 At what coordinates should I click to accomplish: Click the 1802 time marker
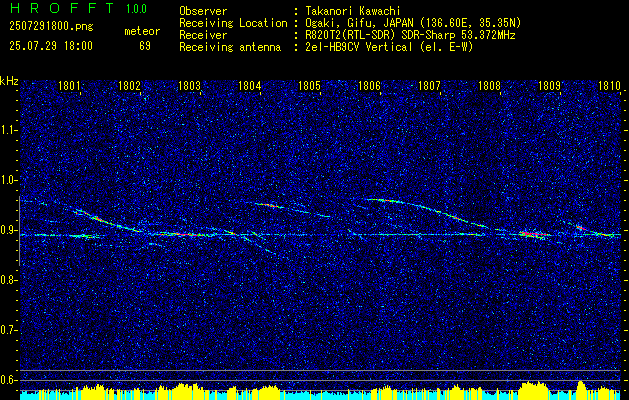[129, 85]
